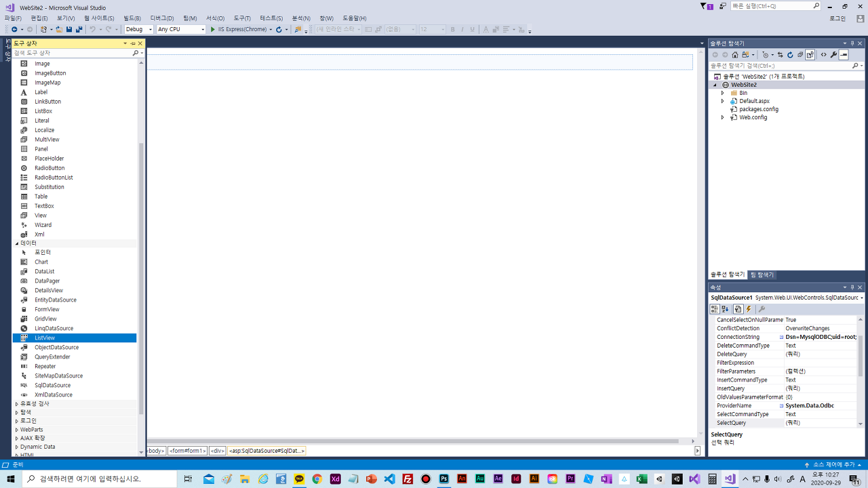Toggle preview selected items button in Solution Explorer
The width and height of the screenshot is (868, 488).
tap(844, 55)
